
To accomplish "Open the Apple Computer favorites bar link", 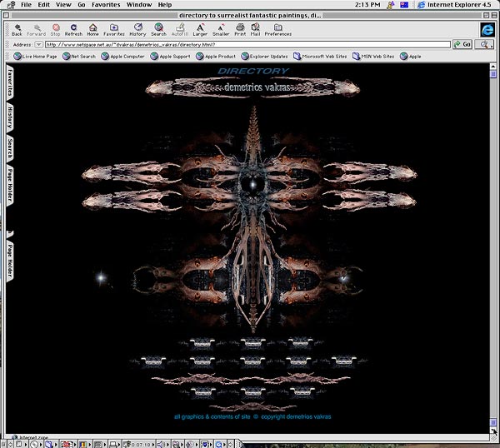I will (x=122, y=57).
